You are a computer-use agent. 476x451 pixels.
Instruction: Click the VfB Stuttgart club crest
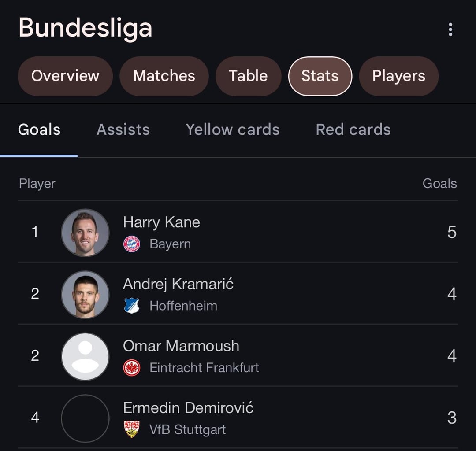132,429
